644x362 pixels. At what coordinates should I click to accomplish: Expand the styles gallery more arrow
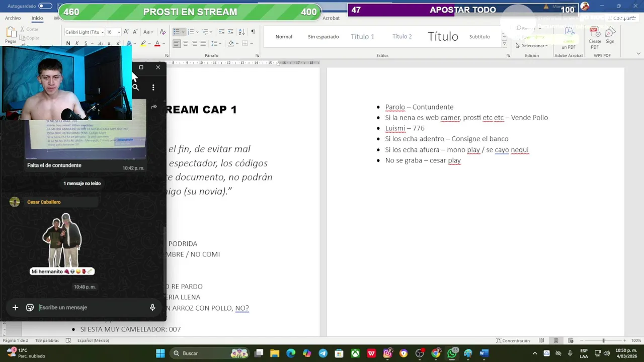[505, 44]
